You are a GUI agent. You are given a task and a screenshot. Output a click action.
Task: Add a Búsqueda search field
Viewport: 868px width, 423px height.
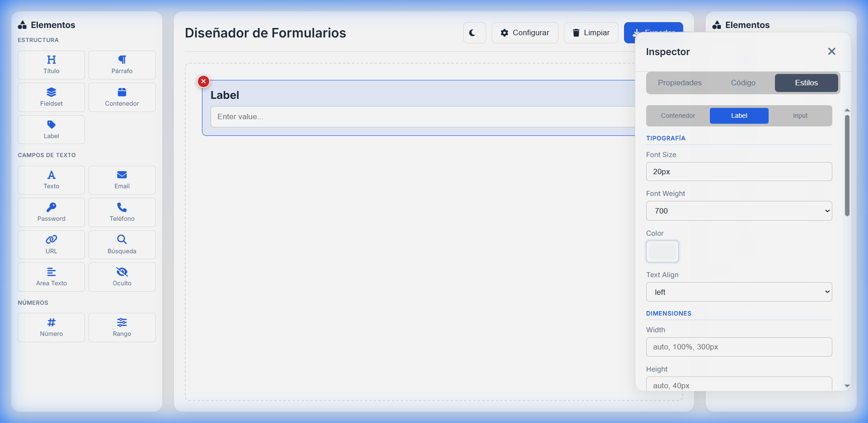[x=122, y=245]
